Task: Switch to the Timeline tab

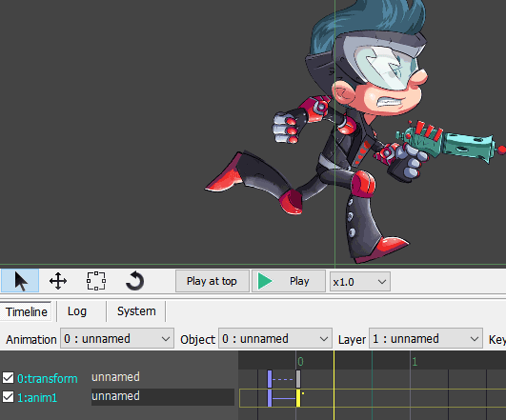Action: coord(26,311)
